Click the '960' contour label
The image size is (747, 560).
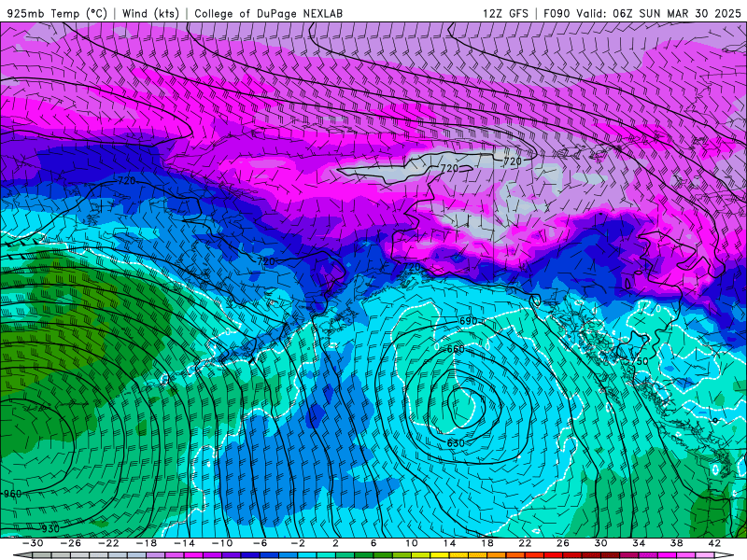point(13,494)
